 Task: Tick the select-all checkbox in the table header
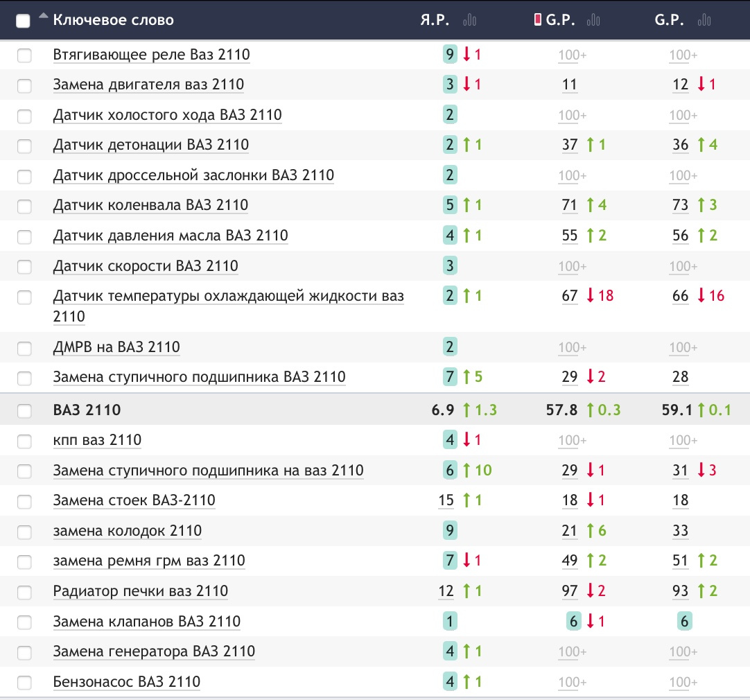click(23, 21)
